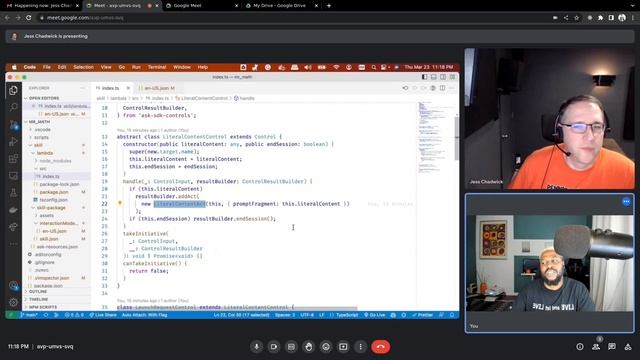The image size is (640, 360).
Task: Click Live Share in the status bar
Action: tap(103, 315)
